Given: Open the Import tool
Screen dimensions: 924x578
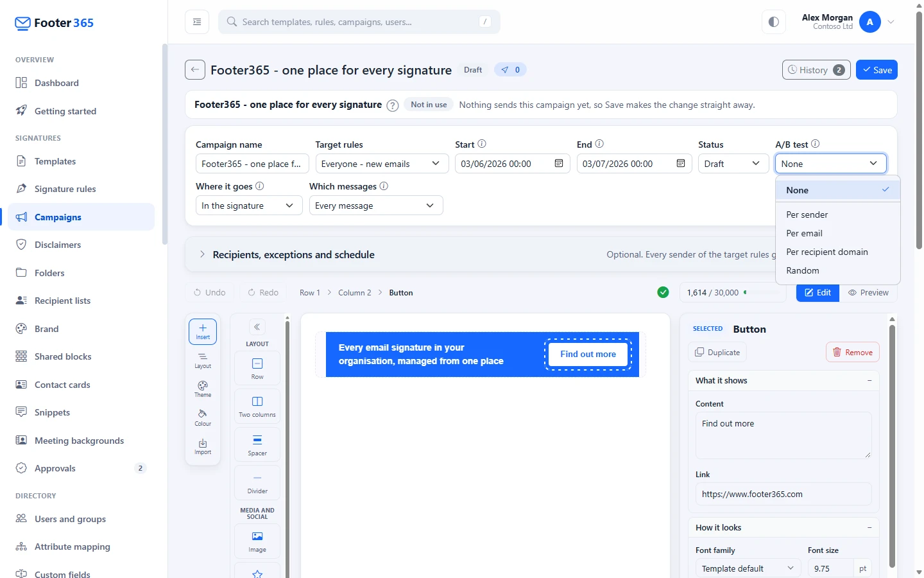Looking at the screenshot, I should coord(203,446).
